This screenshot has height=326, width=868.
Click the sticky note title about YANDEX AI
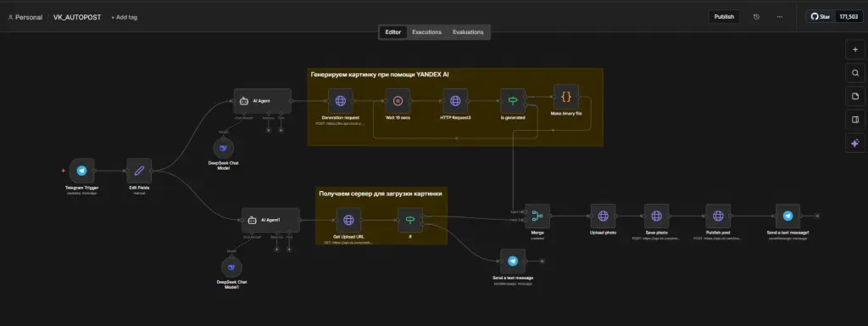coord(380,74)
